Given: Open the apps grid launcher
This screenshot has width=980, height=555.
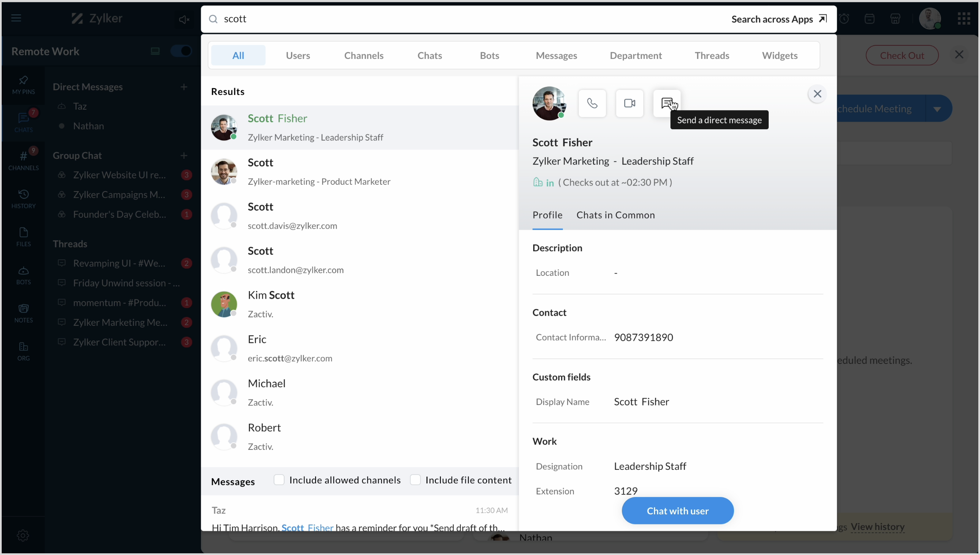Looking at the screenshot, I should click(x=963, y=19).
